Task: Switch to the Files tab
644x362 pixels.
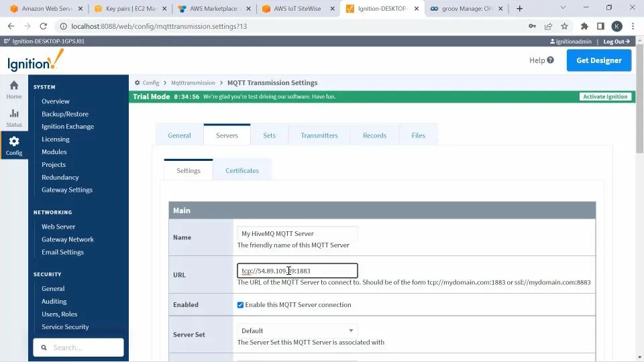Action: click(418, 135)
